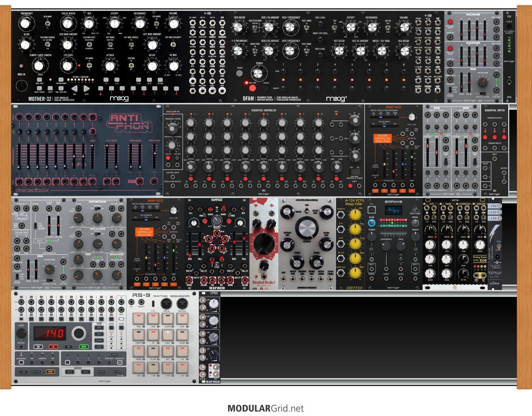Tap the USB pad on the RS-9

click(x=153, y=319)
